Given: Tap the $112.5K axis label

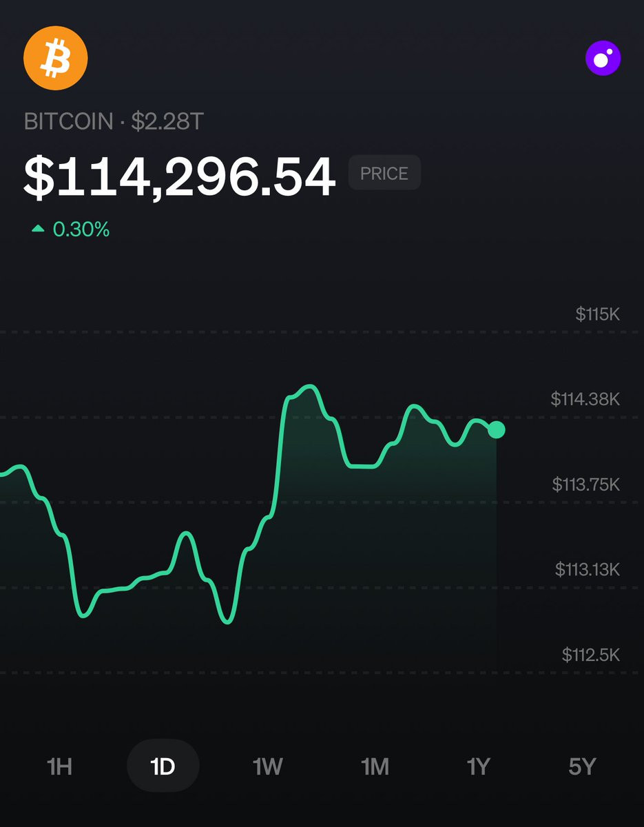Looking at the screenshot, I should [x=591, y=654].
